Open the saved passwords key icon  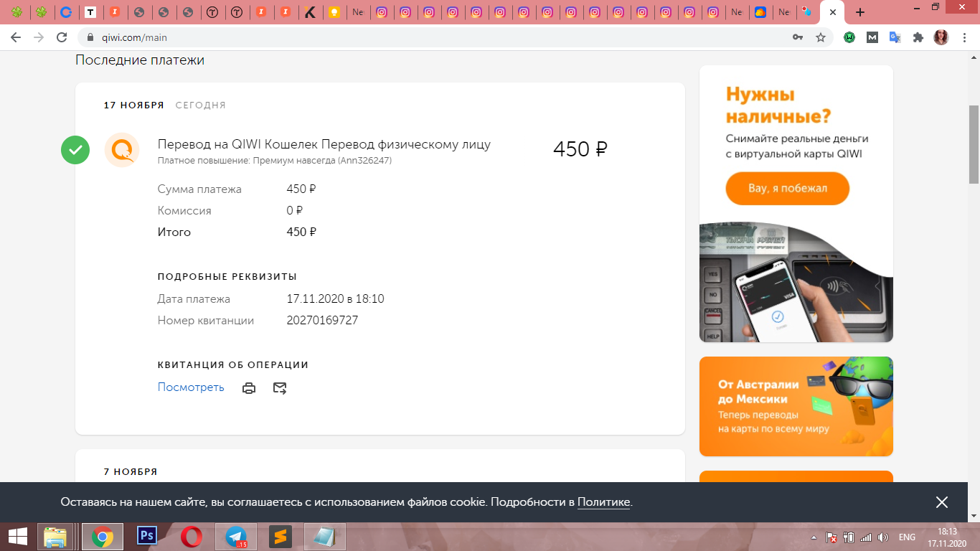[798, 37]
